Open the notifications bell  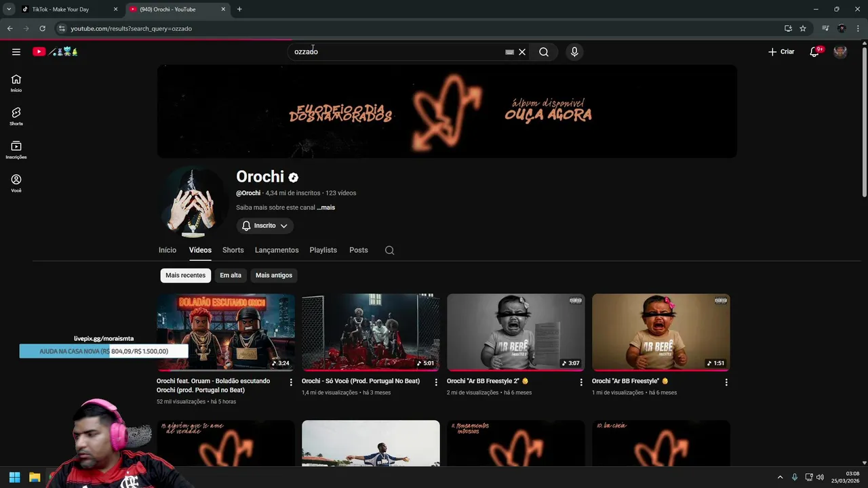(x=815, y=52)
